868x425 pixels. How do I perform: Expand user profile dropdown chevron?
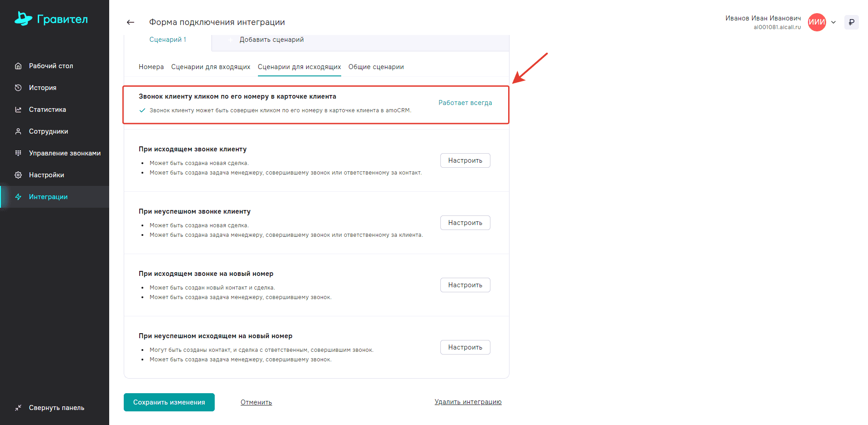833,22
